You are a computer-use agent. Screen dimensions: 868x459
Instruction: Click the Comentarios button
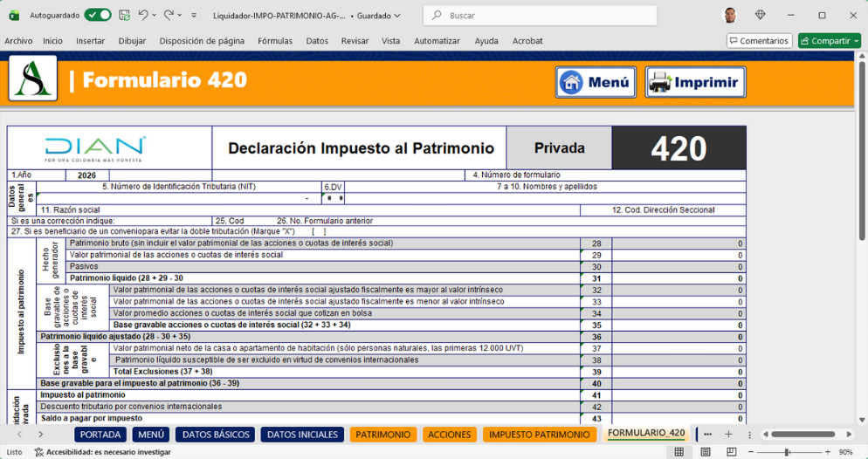click(x=759, y=41)
